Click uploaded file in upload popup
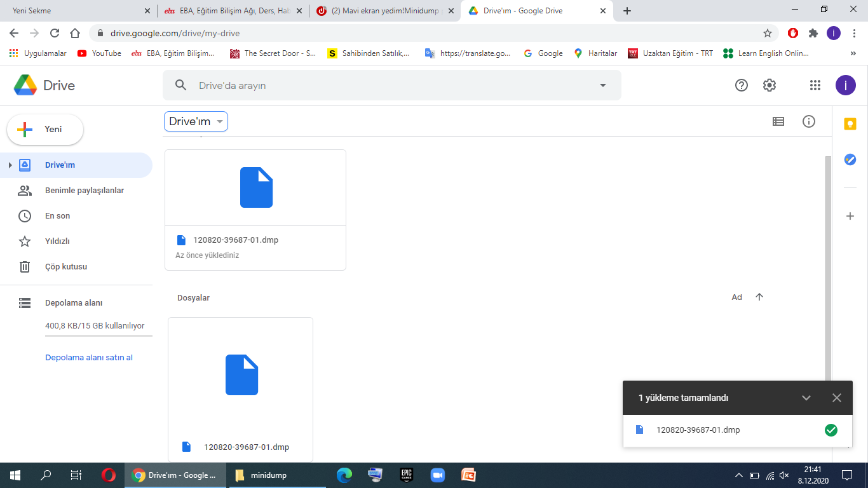 pyautogui.click(x=736, y=430)
